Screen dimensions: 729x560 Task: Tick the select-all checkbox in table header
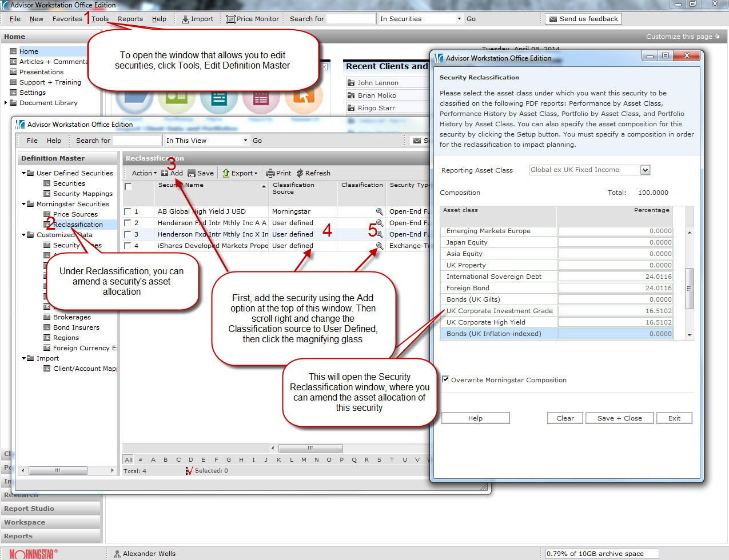point(128,186)
